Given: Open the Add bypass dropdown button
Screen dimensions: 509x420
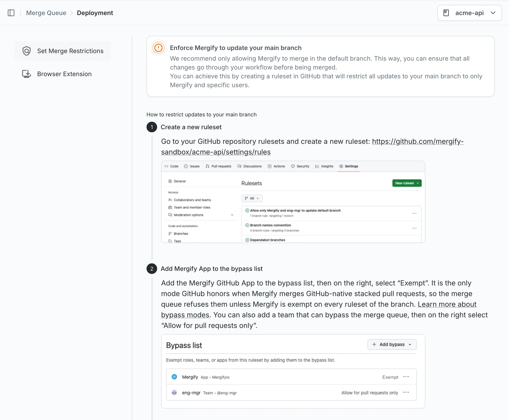Looking at the screenshot, I should (x=392, y=344).
